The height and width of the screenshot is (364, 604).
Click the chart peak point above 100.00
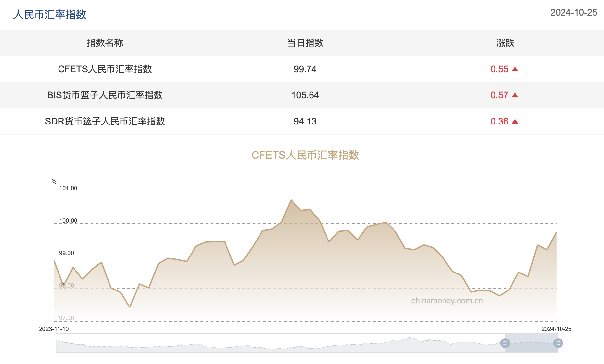pos(291,200)
